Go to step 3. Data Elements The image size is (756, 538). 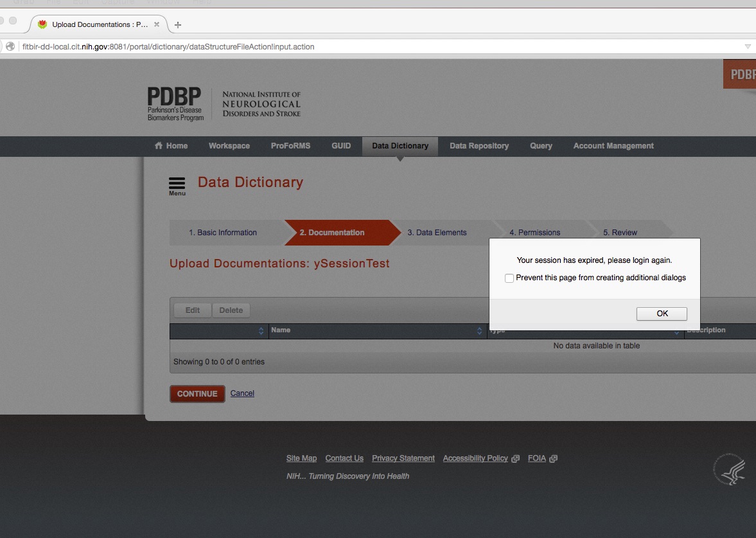pyautogui.click(x=437, y=233)
